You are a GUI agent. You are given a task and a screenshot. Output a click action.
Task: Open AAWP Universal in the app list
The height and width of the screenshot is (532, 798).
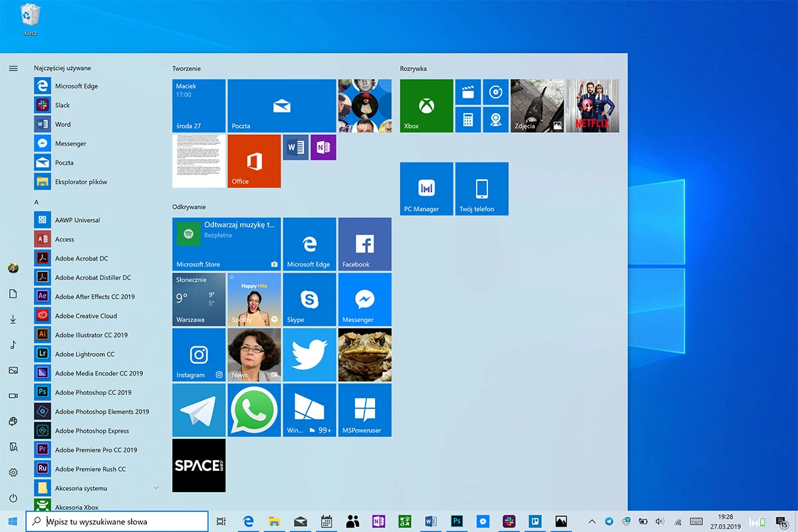click(x=97, y=220)
